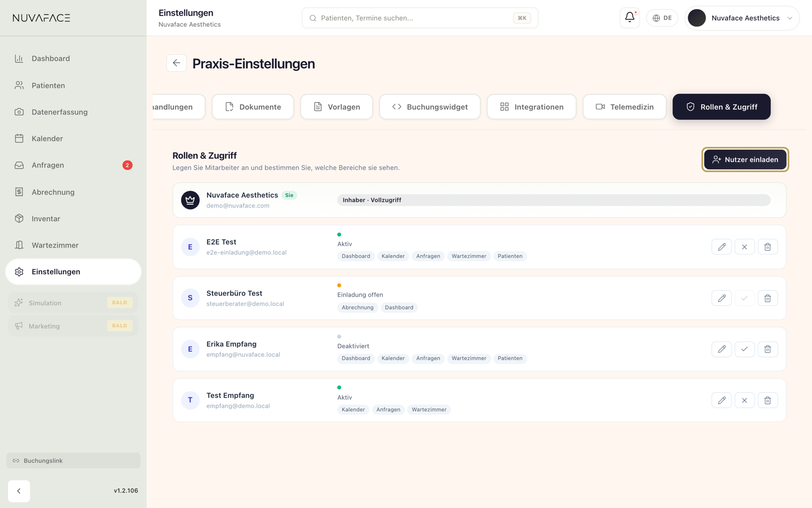Open Inventar in the sidebar
The height and width of the screenshot is (508, 812).
73,218
